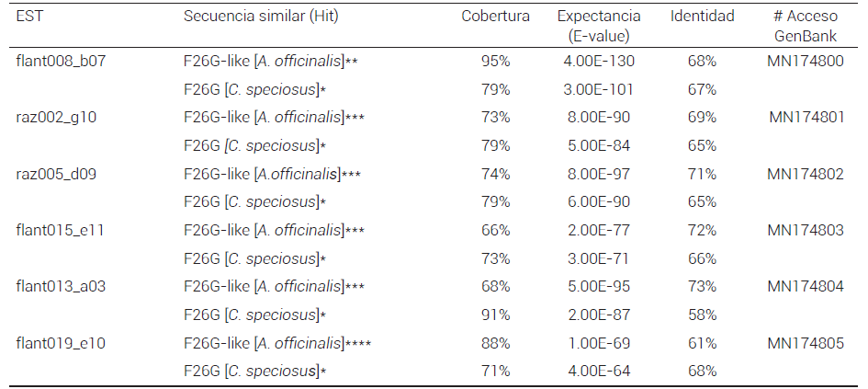Click accession number MN174802

click(806, 174)
